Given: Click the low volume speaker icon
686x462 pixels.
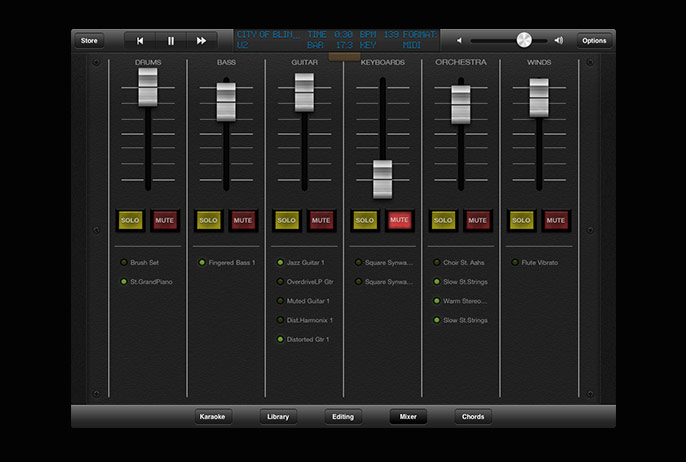Looking at the screenshot, I should click(x=459, y=41).
